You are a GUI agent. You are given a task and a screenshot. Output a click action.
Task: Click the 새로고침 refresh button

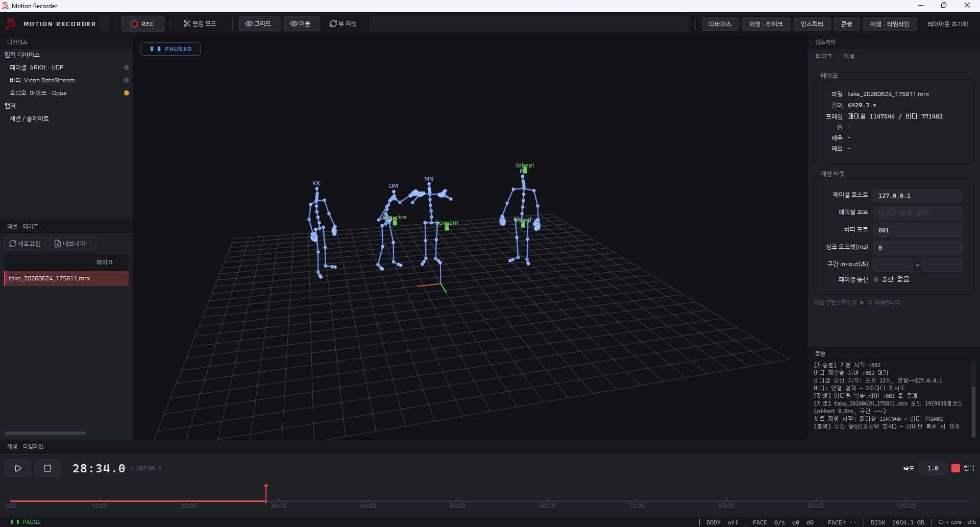click(25, 244)
